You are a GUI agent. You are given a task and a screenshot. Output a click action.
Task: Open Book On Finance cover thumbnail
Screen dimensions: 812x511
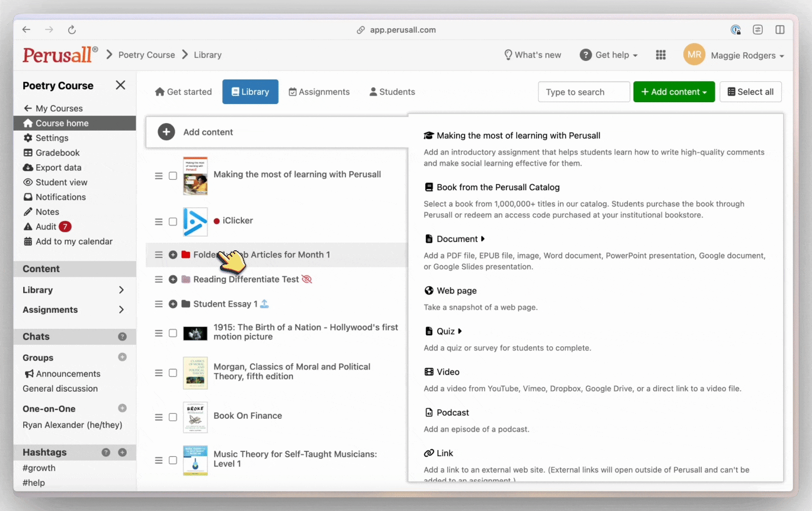pyautogui.click(x=195, y=417)
